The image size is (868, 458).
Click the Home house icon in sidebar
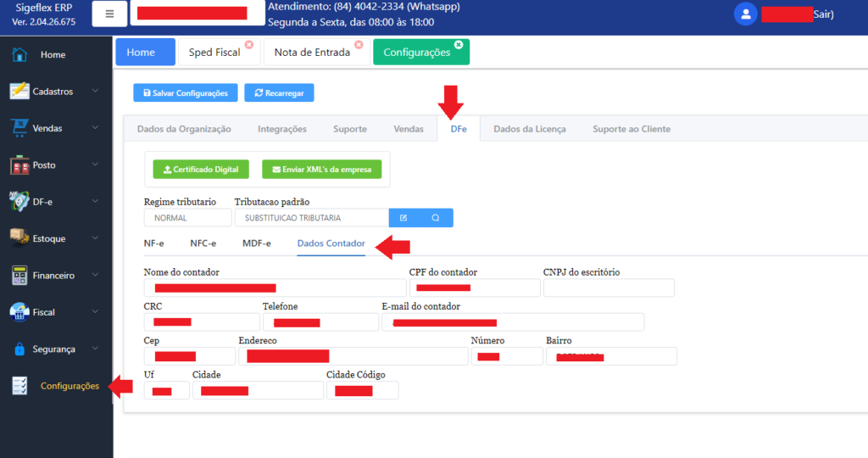[19, 55]
